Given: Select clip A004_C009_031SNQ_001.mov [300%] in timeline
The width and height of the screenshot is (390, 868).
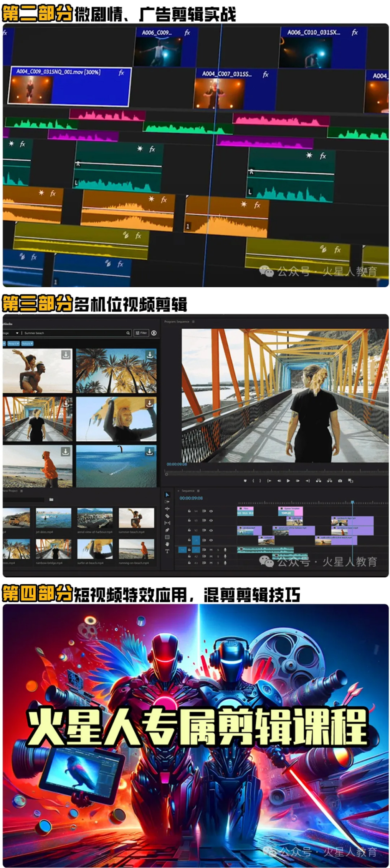Looking at the screenshot, I should click(69, 86).
